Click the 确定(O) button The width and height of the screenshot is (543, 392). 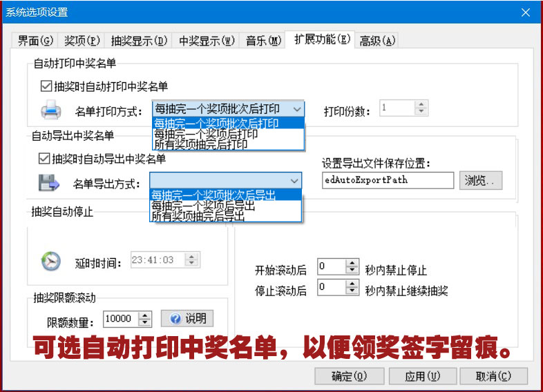click(349, 376)
